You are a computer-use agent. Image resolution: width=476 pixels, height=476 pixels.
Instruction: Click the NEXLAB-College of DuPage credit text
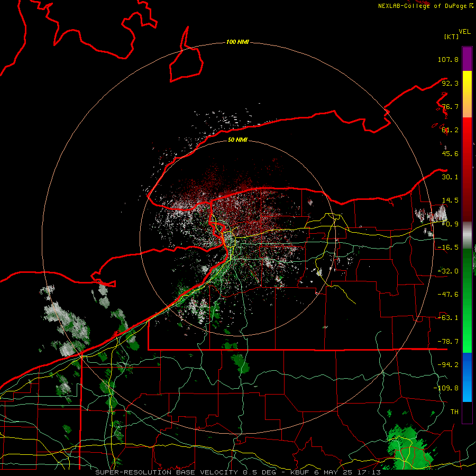pos(425,6)
